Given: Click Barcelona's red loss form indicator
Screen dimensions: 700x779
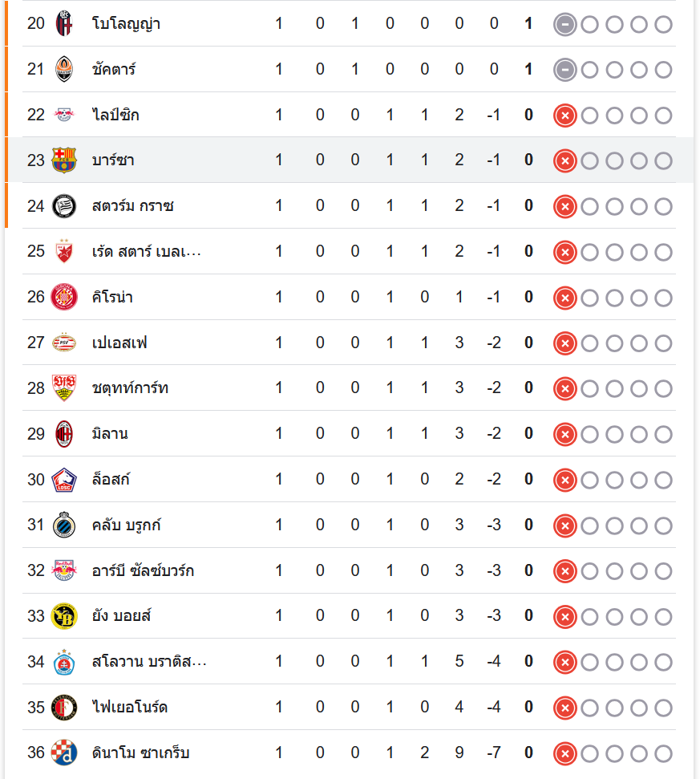Looking at the screenshot, I should 565,161.
